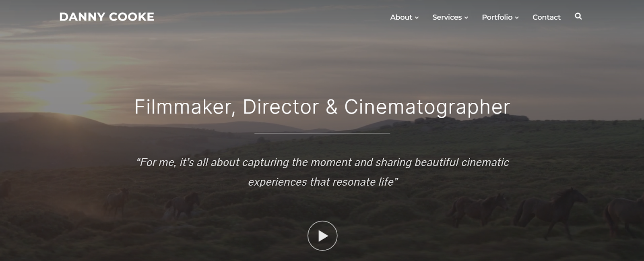Play the hero video button
Image resolution: width=644 pixels, height=261 pixels.
[x=322, y=236]
